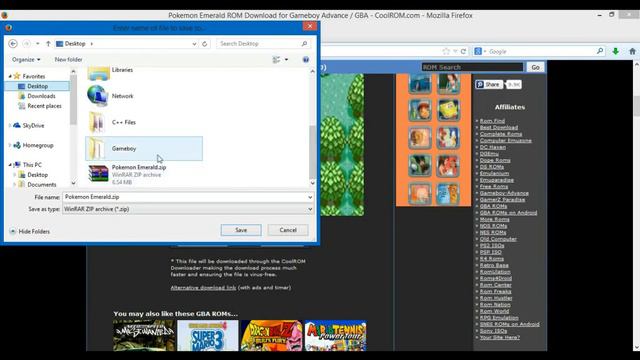Open the Rom Find affiliate link
Image resolution: width=640 pixels, height=360 pixels.
(x=492, y=121)
